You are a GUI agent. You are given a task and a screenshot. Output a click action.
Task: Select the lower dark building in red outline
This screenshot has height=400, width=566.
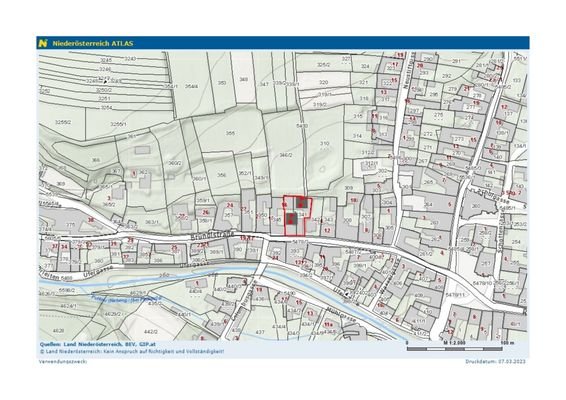(x=292, y=219)
